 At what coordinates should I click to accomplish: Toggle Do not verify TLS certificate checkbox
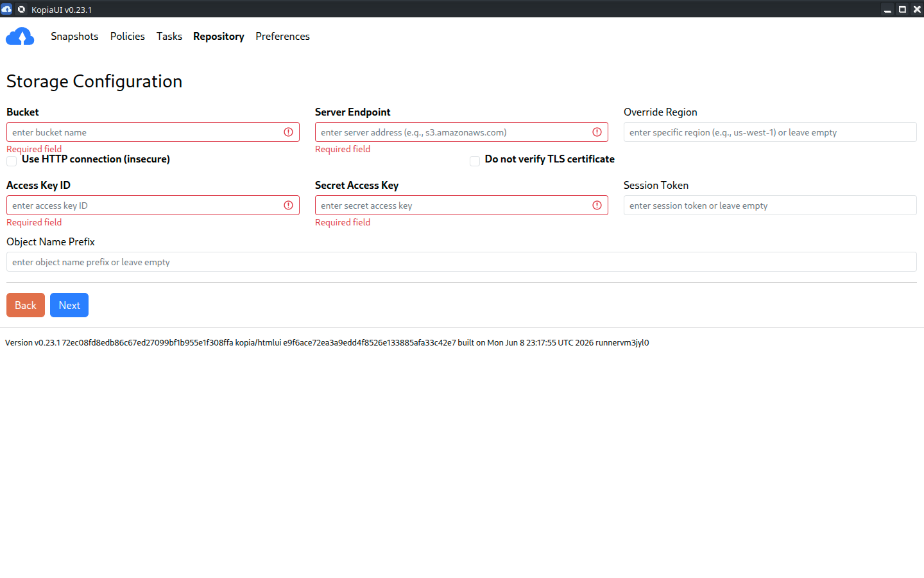point(475,161)
